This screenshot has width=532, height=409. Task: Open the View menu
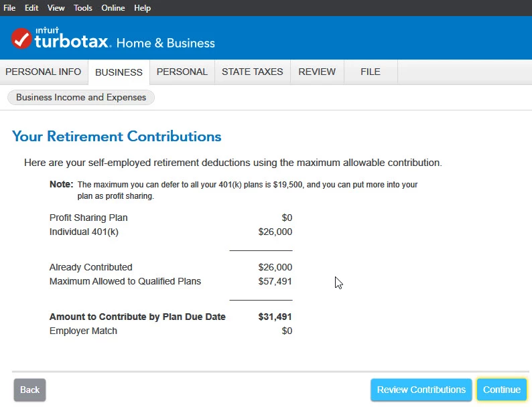[56, 8]
